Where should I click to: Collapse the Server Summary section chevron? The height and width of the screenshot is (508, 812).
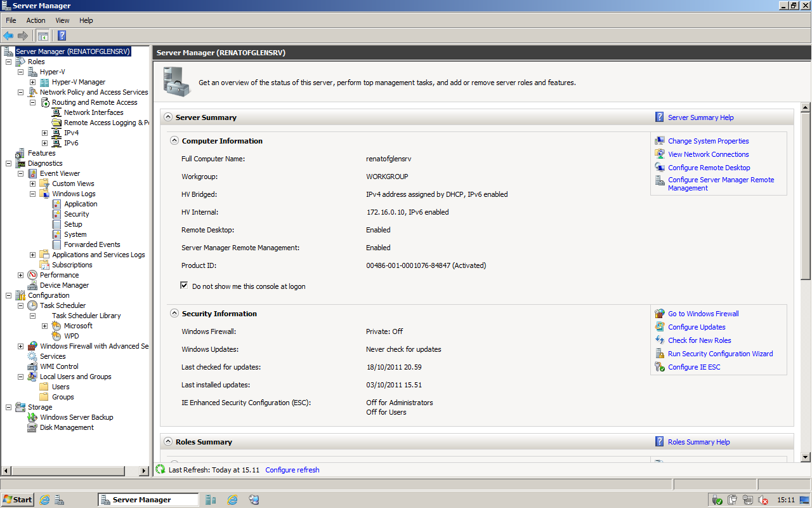[168, 117]
